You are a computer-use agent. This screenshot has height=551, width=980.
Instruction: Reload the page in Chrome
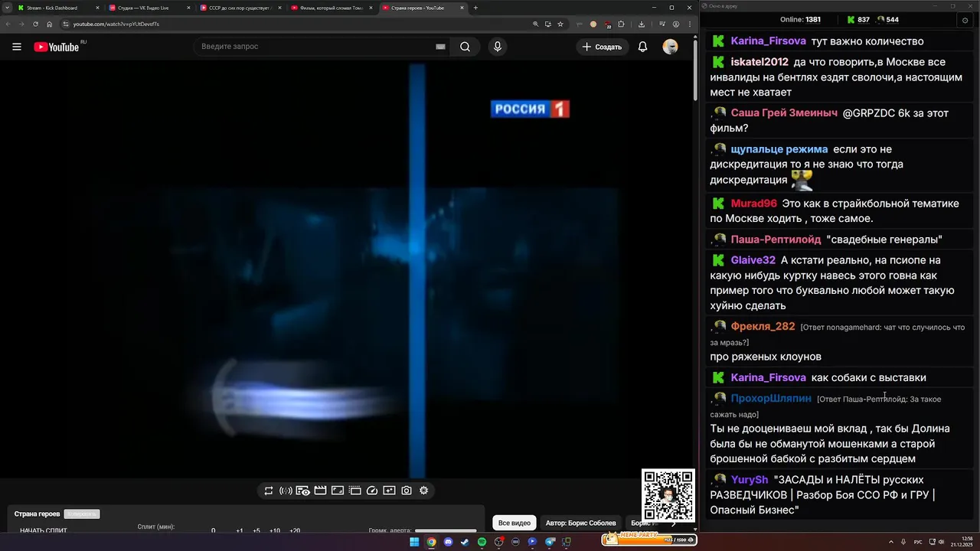click(x=36, y=24)
